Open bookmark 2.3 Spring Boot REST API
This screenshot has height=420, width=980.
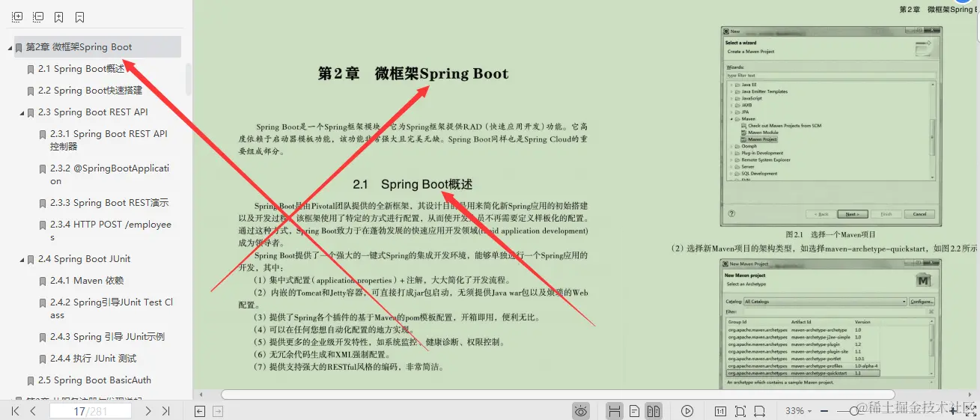(x=94, y=112)
